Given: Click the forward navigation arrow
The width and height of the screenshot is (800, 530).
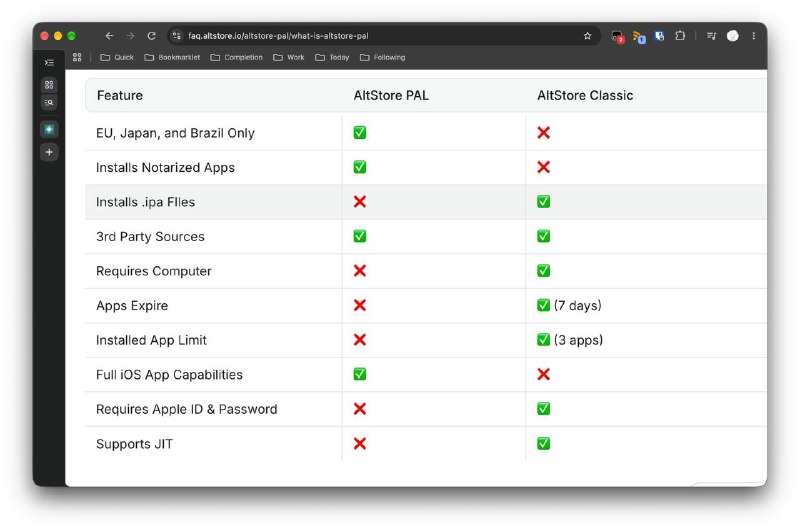Looking at the screenshot, I should click(x=131, y=36).
